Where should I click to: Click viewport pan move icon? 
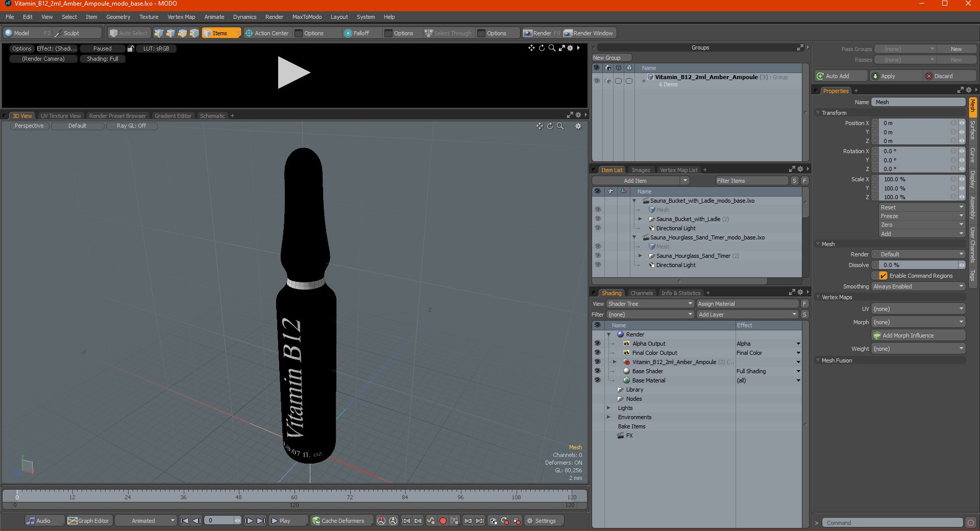tap(540, 126)
